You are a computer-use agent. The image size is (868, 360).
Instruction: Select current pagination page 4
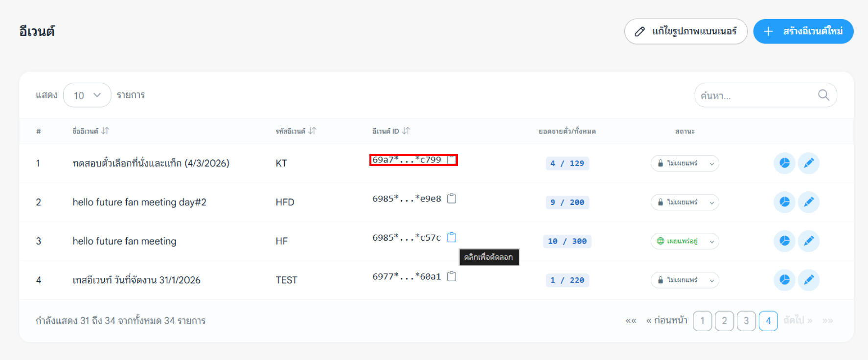click(x=768, y=321)
